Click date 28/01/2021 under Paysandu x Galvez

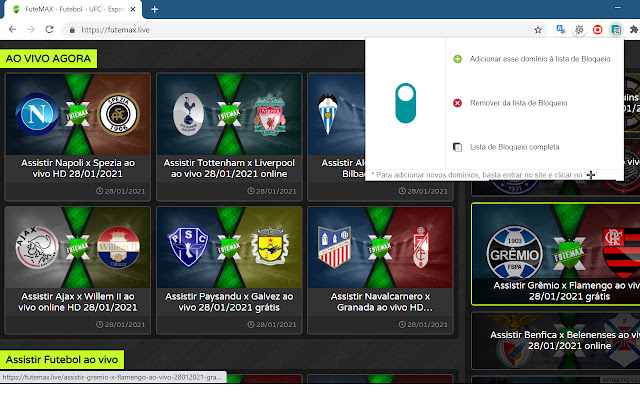pyautogui.click(x=272, y=324)
